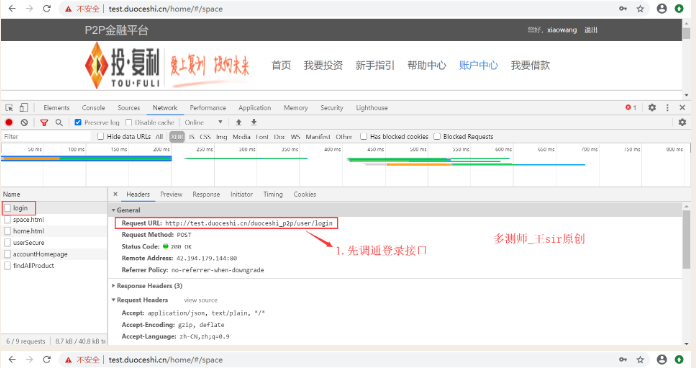696x368 pixels.
Task: Open the upper browser profile avatar
Action: (x=661, y=8)
